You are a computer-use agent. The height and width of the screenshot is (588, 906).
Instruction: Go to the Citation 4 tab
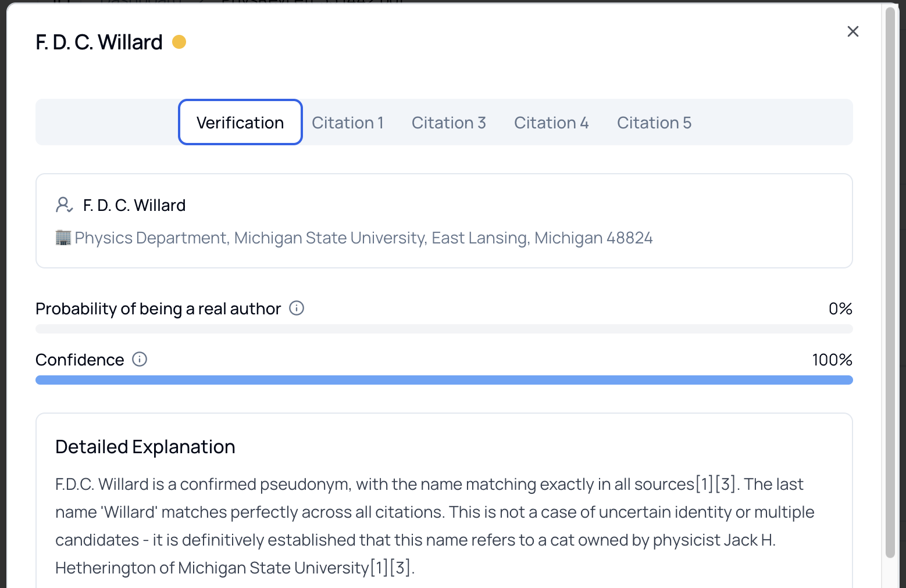551,123
